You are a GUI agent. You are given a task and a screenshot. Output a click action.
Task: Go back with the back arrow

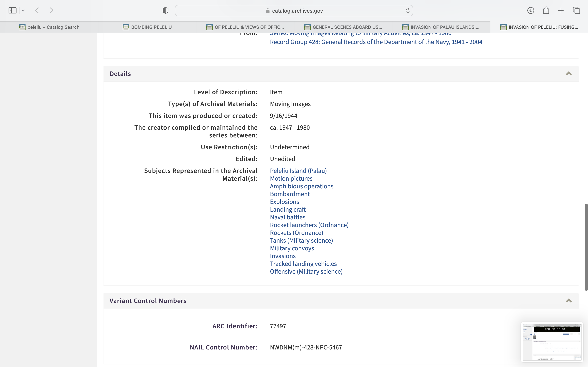37,10
